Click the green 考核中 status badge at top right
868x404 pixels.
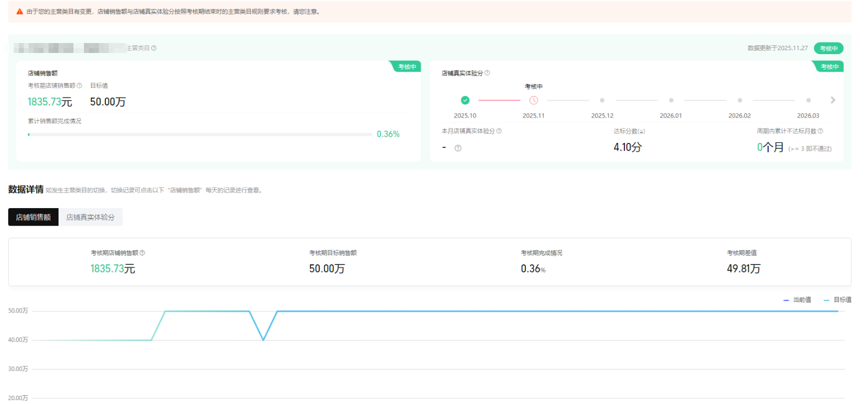828,49
